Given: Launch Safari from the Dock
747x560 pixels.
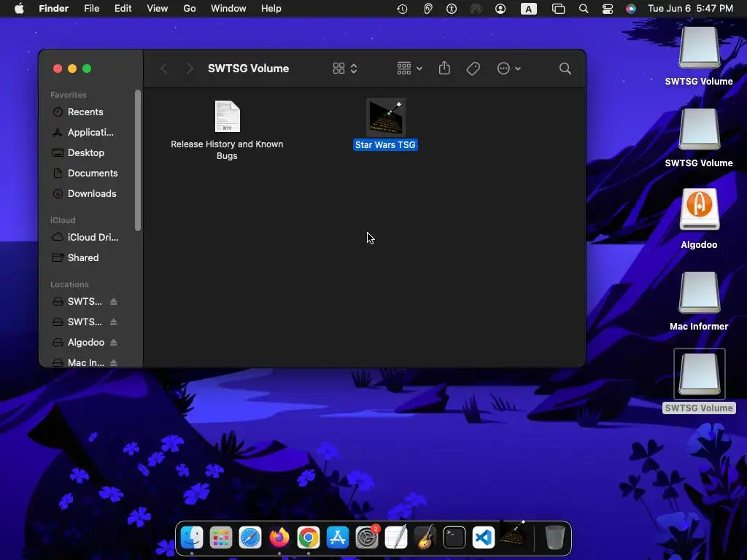Looking at the screenshot, I should click(x=250, y=537).
